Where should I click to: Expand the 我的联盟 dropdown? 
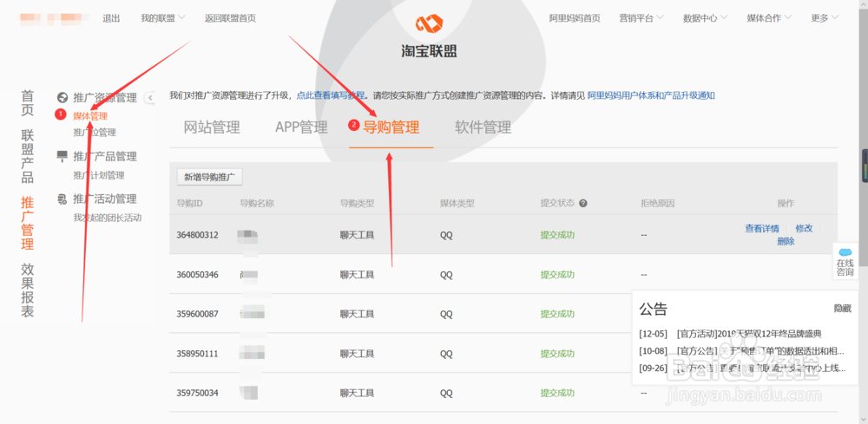163,18
